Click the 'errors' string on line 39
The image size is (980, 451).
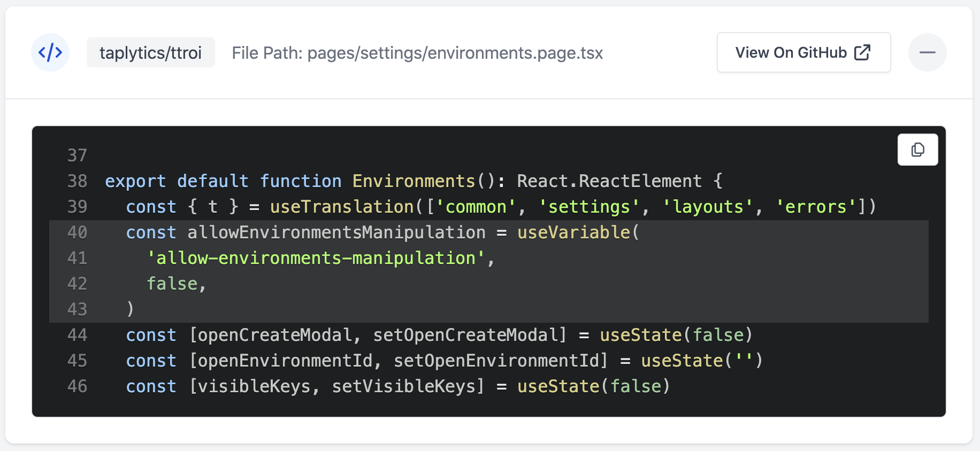tap(816, 207)
